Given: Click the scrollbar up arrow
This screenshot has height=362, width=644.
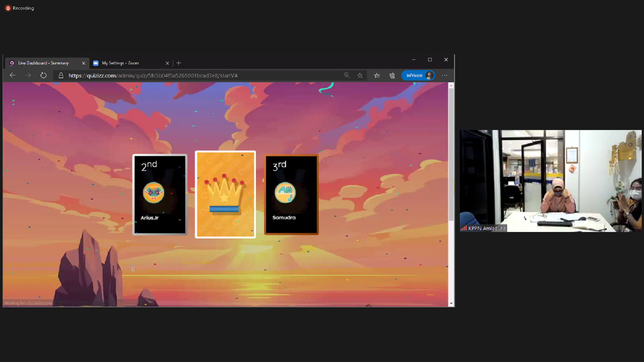Looking at the screenshot, I should click(451, 86).
